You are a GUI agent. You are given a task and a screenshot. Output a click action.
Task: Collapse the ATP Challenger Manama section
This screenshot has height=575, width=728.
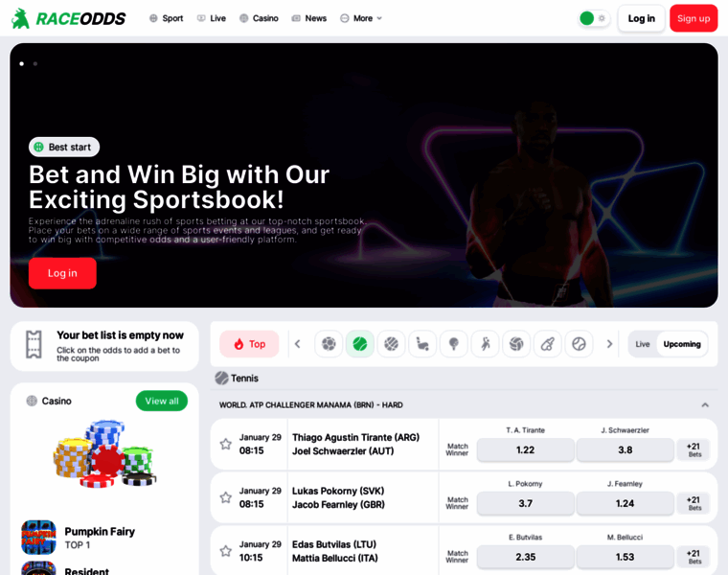pos(705,405)
